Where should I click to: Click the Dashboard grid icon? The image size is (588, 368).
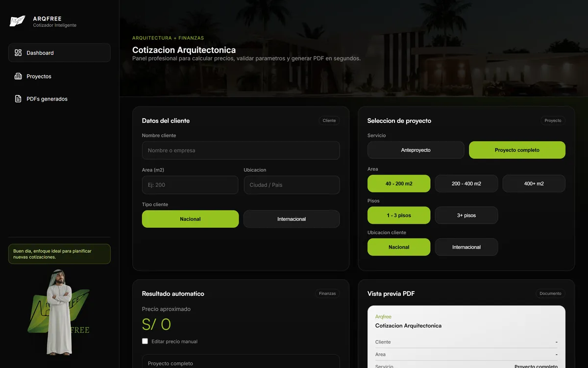(x=18, y=53)
